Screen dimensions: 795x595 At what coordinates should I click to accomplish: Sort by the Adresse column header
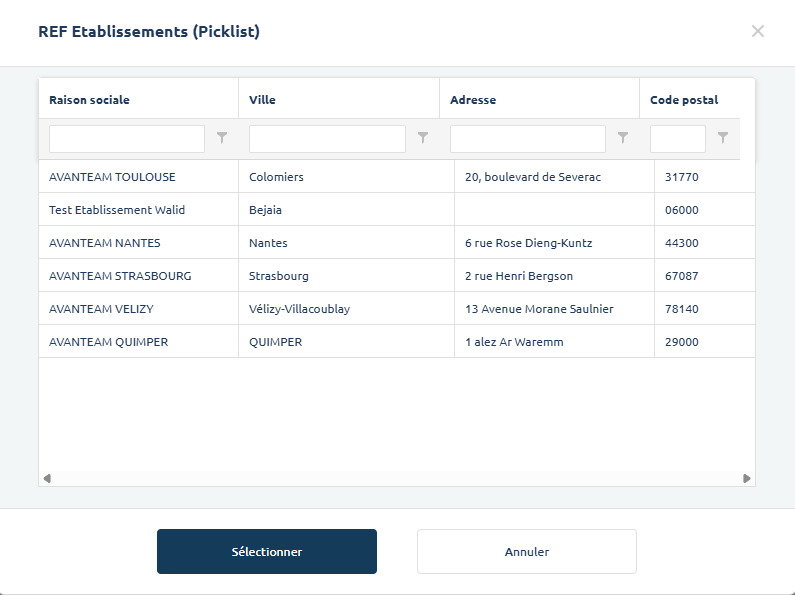[473, 100]
